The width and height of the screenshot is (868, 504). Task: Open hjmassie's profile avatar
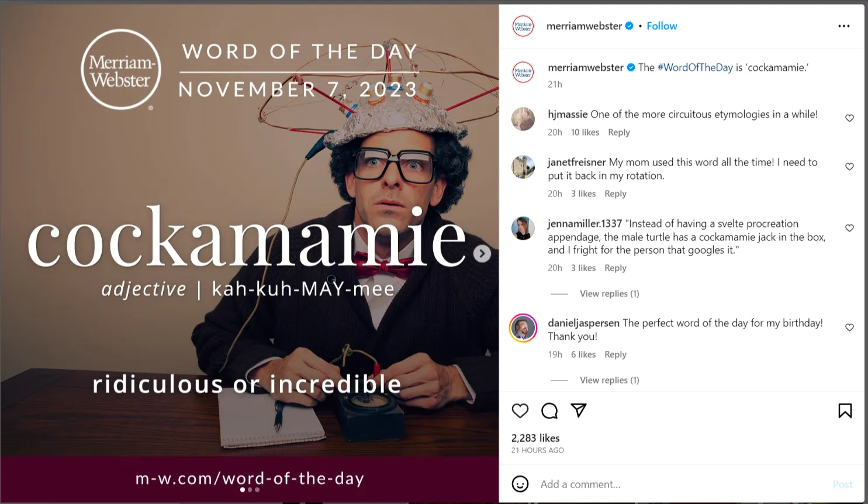pos(523,118)
